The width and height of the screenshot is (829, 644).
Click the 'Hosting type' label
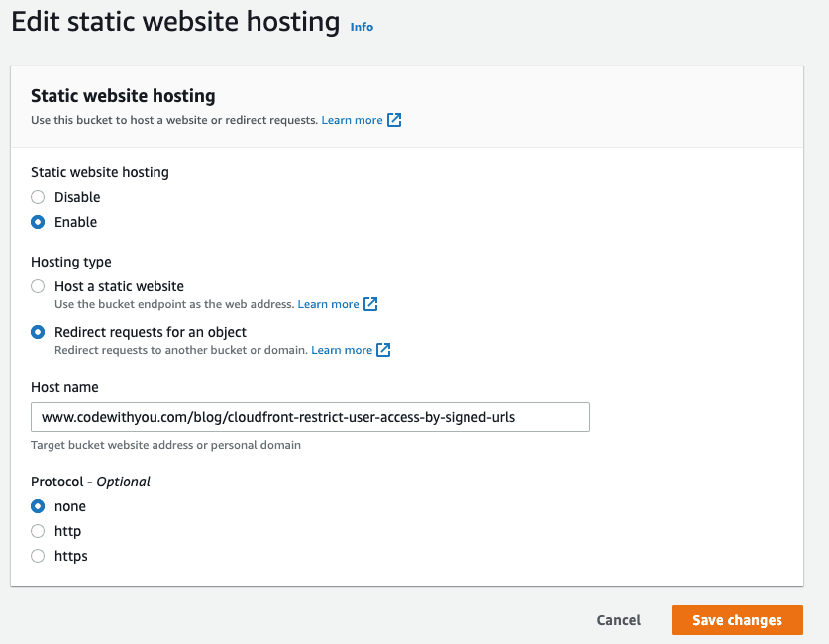[71, 262]
